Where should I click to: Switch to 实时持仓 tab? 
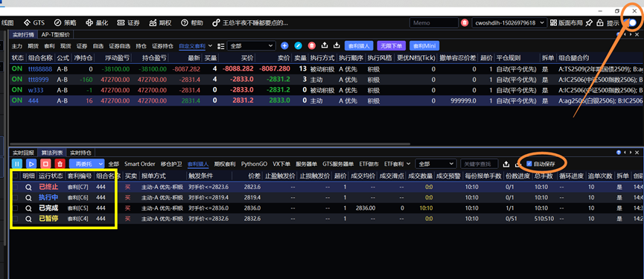coord(80,153)
